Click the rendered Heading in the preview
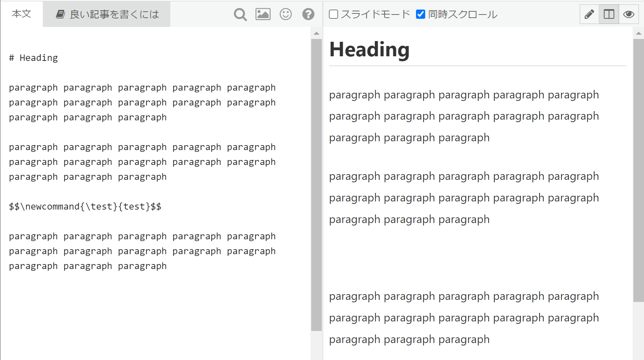Viewport: 644px width, 360px height. (x=369, y=49)
